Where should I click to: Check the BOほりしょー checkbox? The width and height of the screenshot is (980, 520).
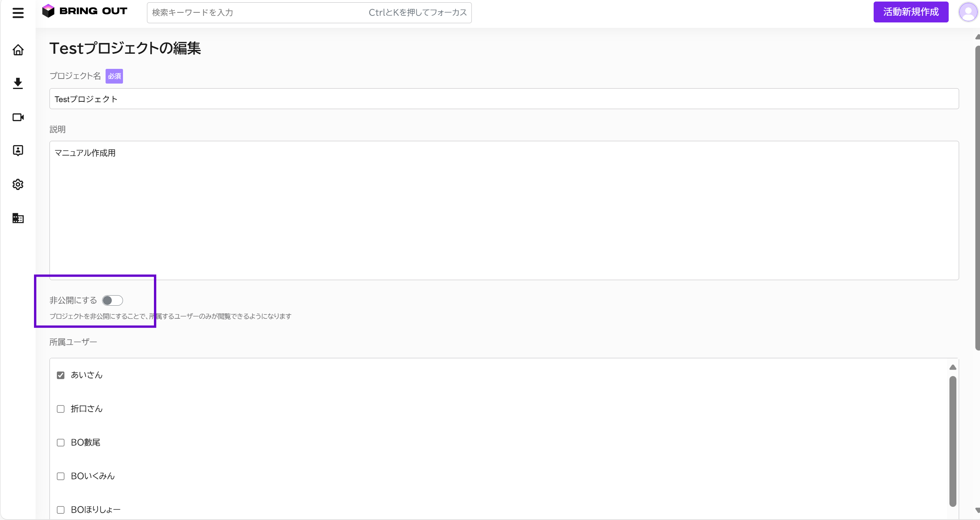click(61, 510)
